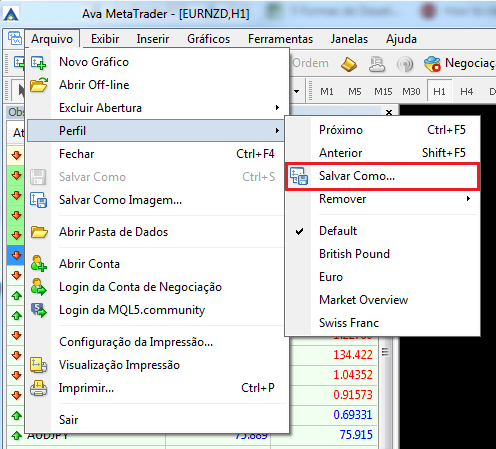Open the Exibir menu
Screen dimensions: 496x449
[x=105, y=39]
